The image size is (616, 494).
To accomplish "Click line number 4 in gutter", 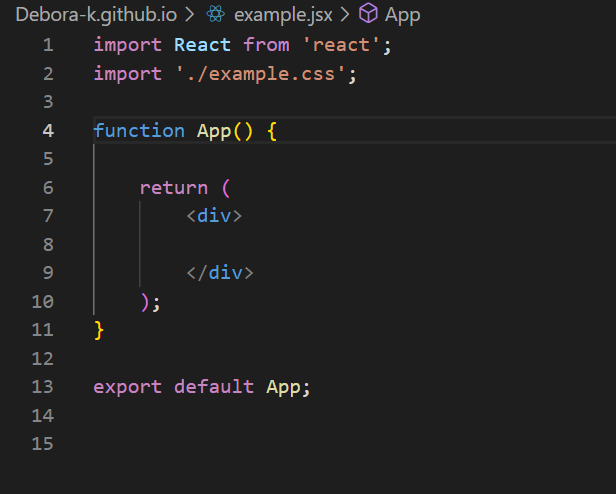I will coord(48,131).
